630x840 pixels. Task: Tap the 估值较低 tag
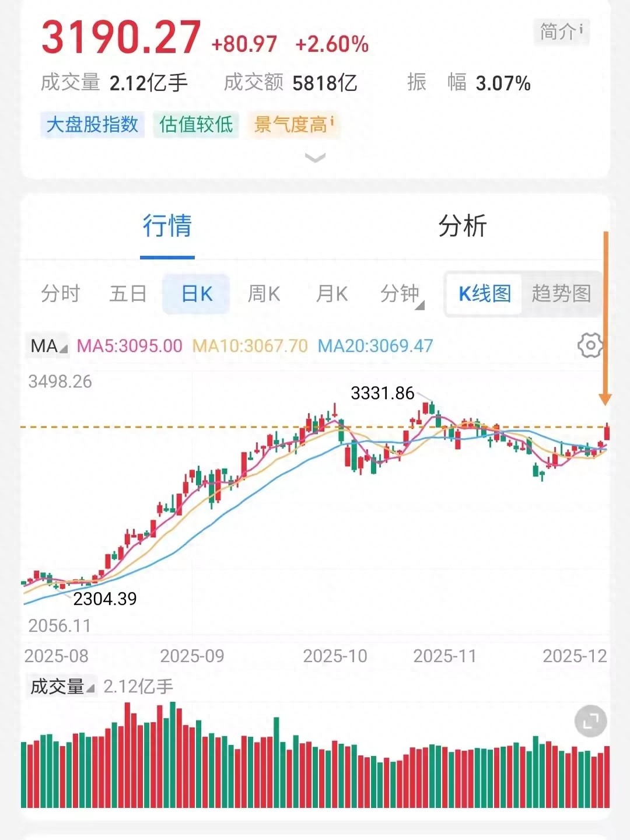(196, 124)
